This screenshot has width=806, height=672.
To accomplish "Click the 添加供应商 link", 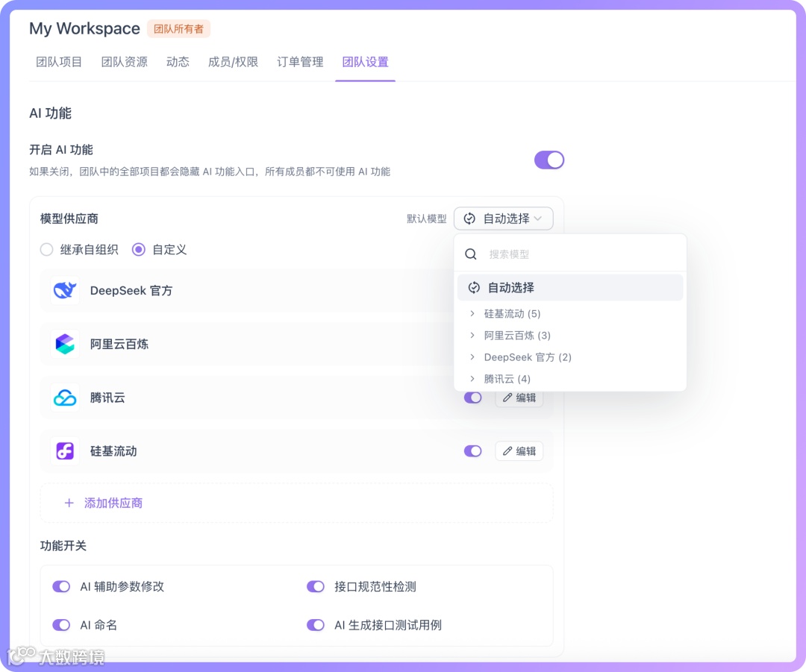I will (x=113, y=503).
